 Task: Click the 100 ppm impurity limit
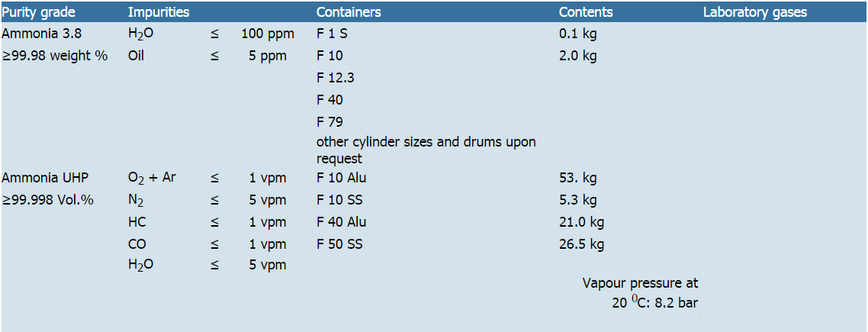[x=268, y=34]
